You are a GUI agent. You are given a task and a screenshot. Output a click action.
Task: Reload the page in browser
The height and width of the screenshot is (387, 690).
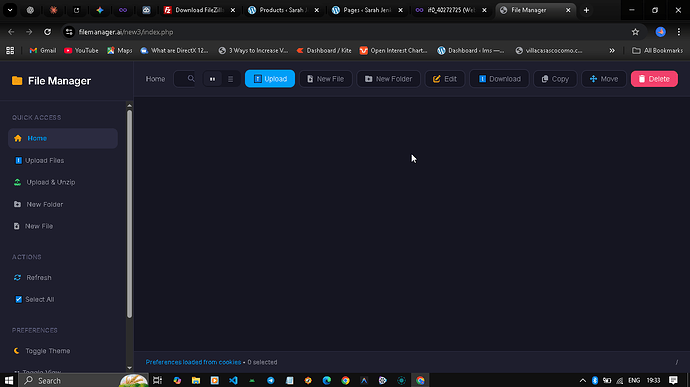click(48, 32)
